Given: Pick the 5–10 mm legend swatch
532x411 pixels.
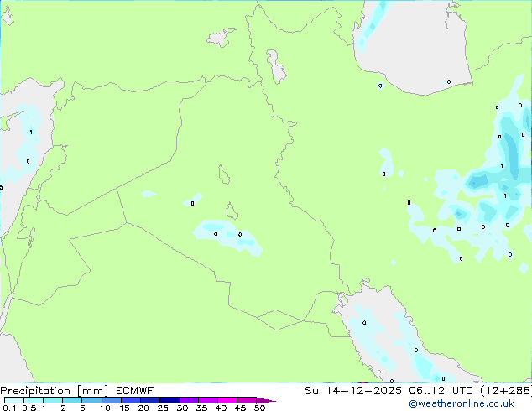Looking at the screenshot, I should [x=92, y=400].
